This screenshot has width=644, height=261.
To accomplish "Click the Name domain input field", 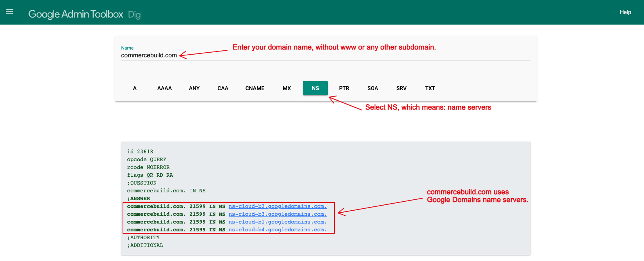I will click(x=326, y=55).
